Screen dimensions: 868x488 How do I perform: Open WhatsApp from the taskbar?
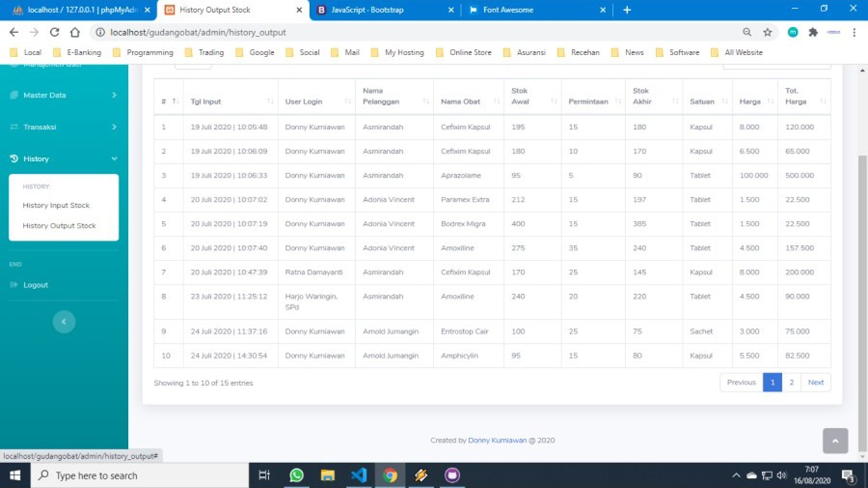pos(296,475)
